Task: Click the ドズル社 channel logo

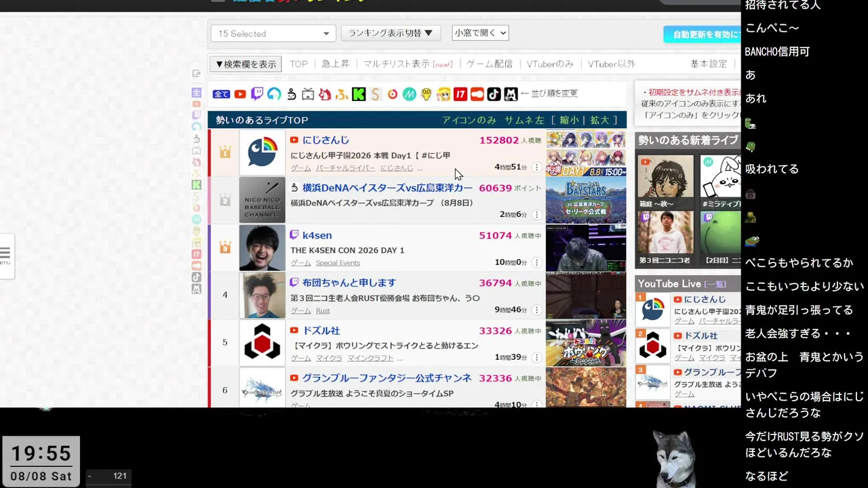Action: pyautogui.click(x=262, y=342)
